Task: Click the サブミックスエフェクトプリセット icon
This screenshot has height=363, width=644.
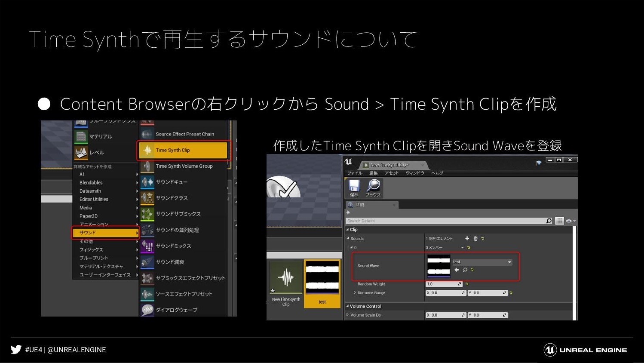Action: click(x=147, y=278)
